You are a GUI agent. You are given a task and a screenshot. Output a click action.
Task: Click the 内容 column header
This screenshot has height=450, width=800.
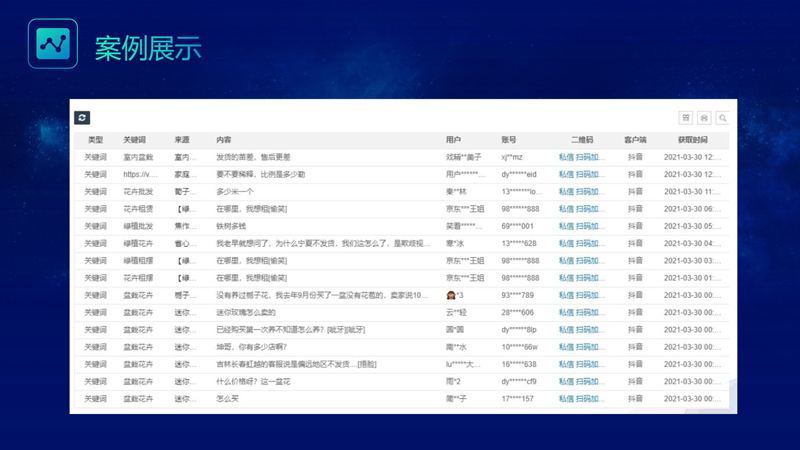tap(224, 140)
